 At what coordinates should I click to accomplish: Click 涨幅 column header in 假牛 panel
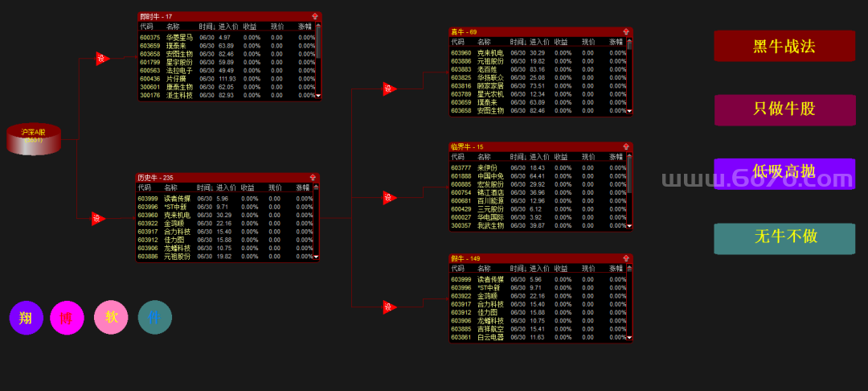[x=616, y=269]
